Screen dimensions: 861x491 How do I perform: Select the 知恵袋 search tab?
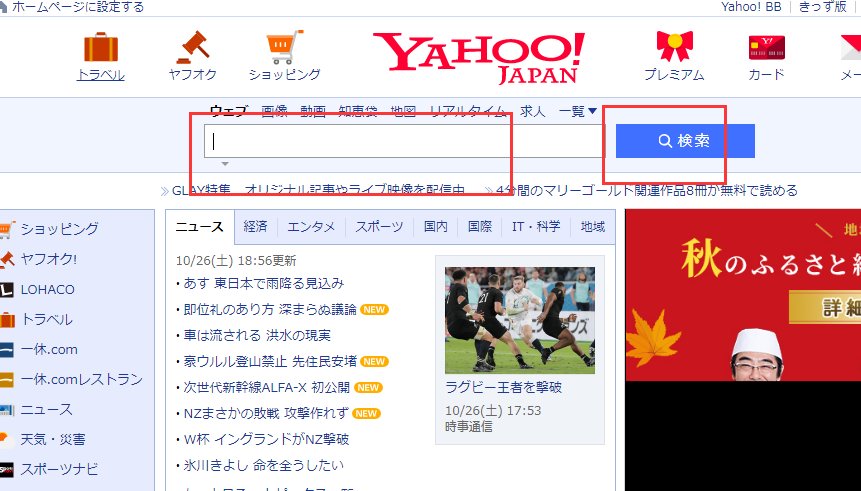(x=358, y=111)
